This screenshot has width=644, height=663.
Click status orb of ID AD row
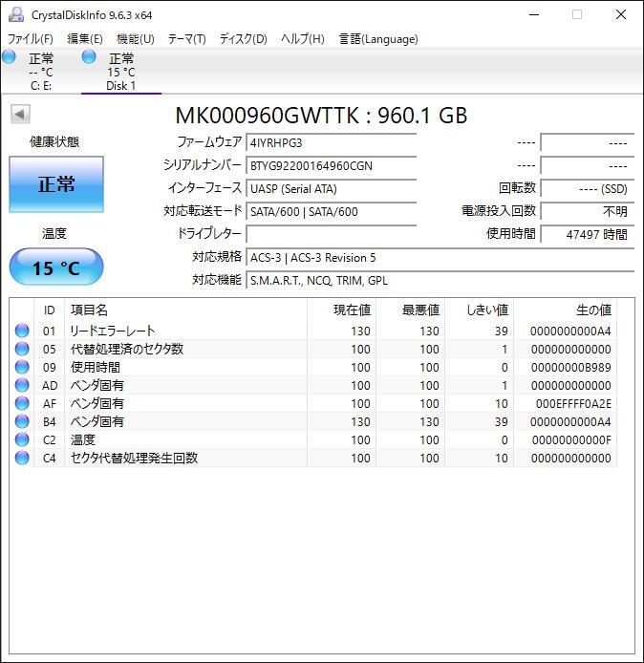(x=22, y=385)
